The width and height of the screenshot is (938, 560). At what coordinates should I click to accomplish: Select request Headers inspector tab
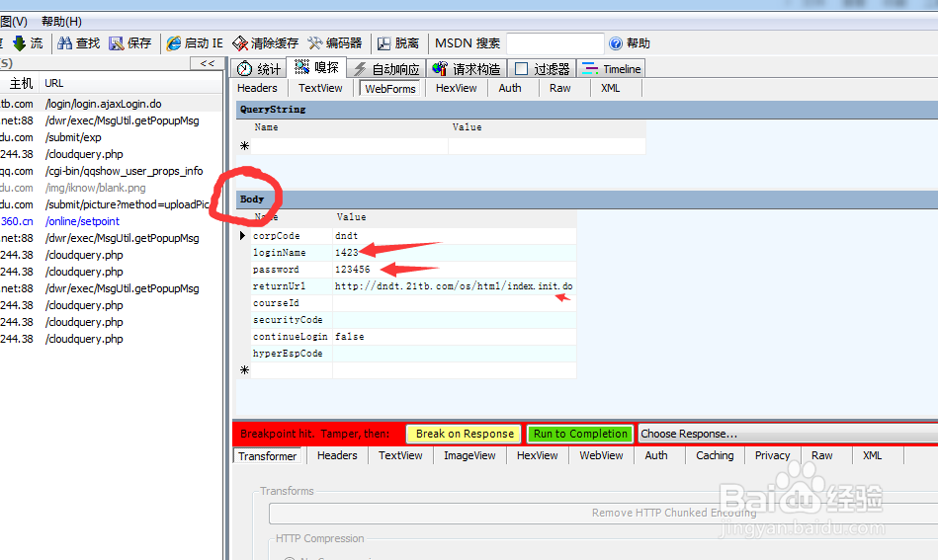coord(257,88)
